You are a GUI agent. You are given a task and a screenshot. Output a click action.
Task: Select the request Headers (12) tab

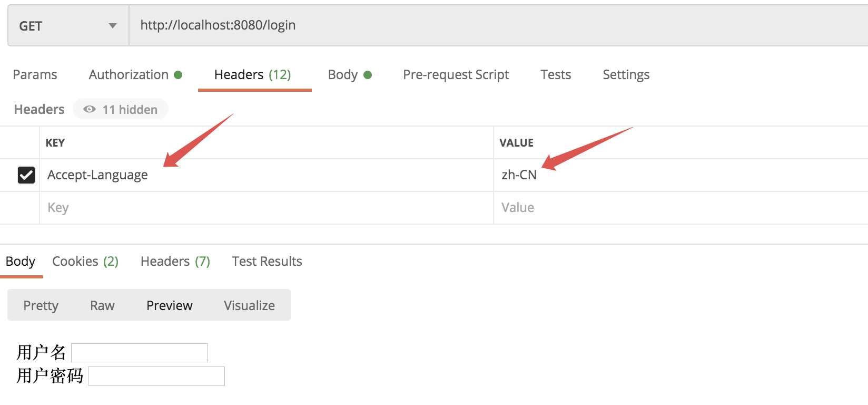coord(253,75)
